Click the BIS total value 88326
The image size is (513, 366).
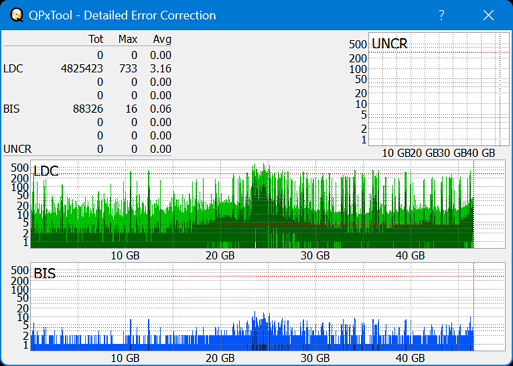[88, 109]
